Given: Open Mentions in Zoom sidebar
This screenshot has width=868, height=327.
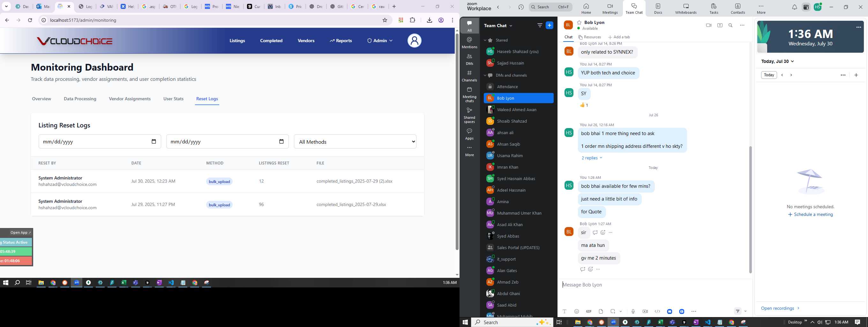Looking at the screenshot, I should click(x=469, y=43).
